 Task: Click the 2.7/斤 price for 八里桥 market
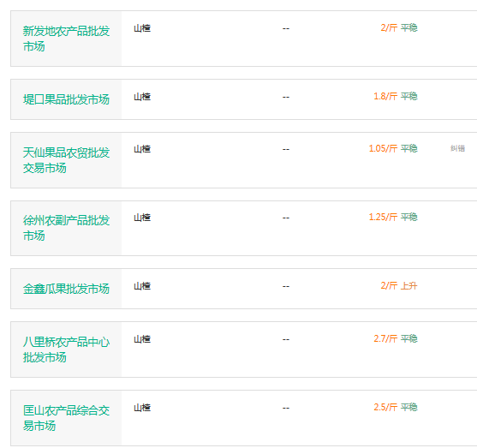click(x=385, y=338)
